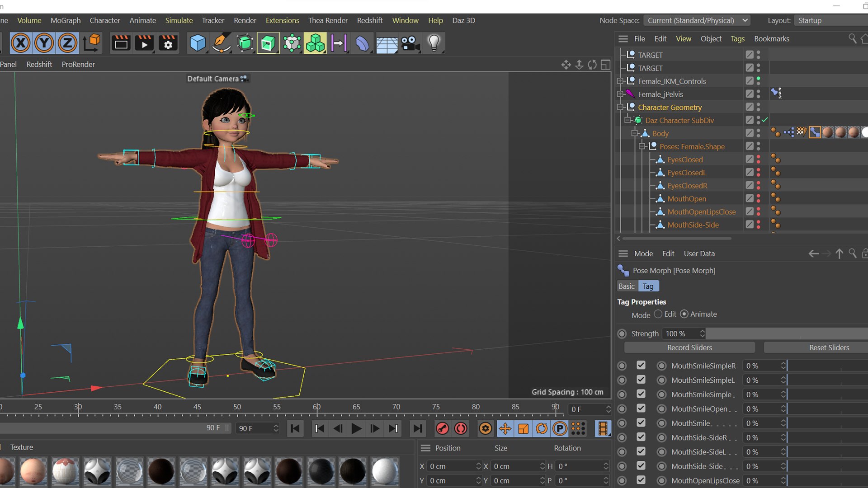Collapse the Character Geometry group

coord(620,108)
